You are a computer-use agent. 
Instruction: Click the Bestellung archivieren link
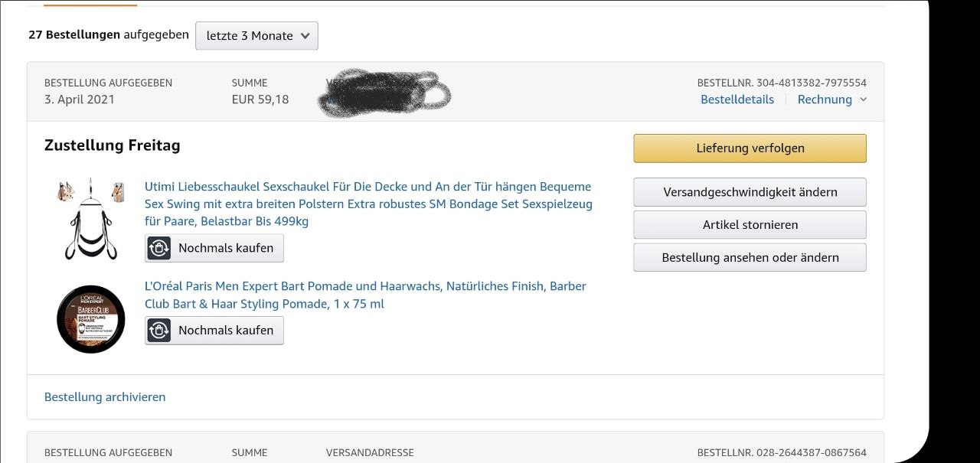click(x=105, y=397)
